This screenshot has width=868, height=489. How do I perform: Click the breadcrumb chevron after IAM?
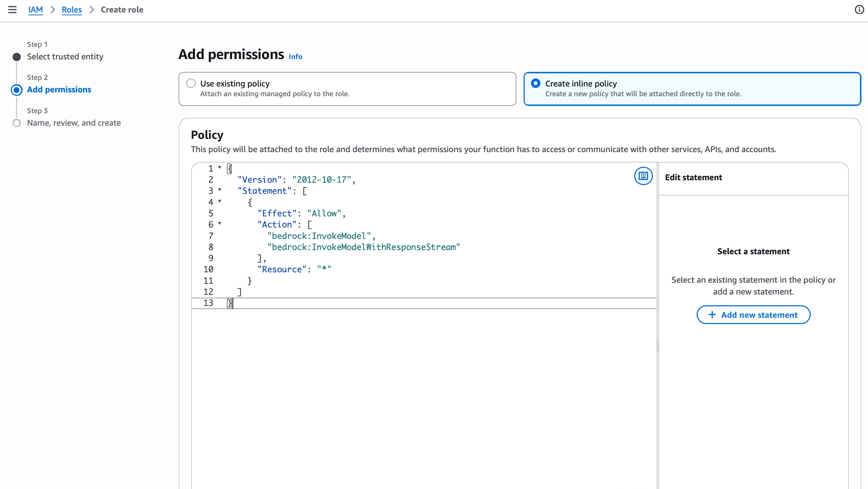53,10
